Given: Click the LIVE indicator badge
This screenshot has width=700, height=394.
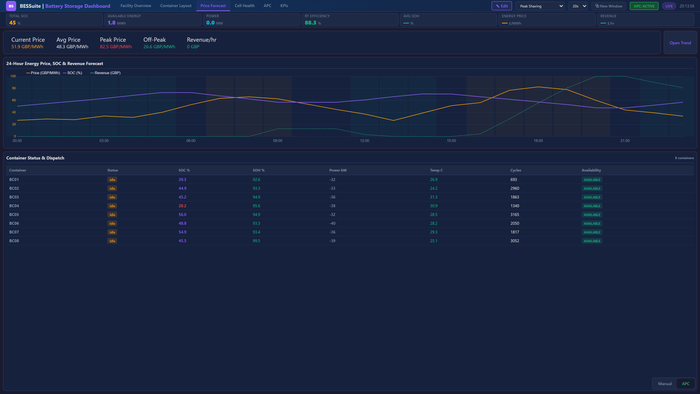Looking at the screenshot, I should (669, 6).
